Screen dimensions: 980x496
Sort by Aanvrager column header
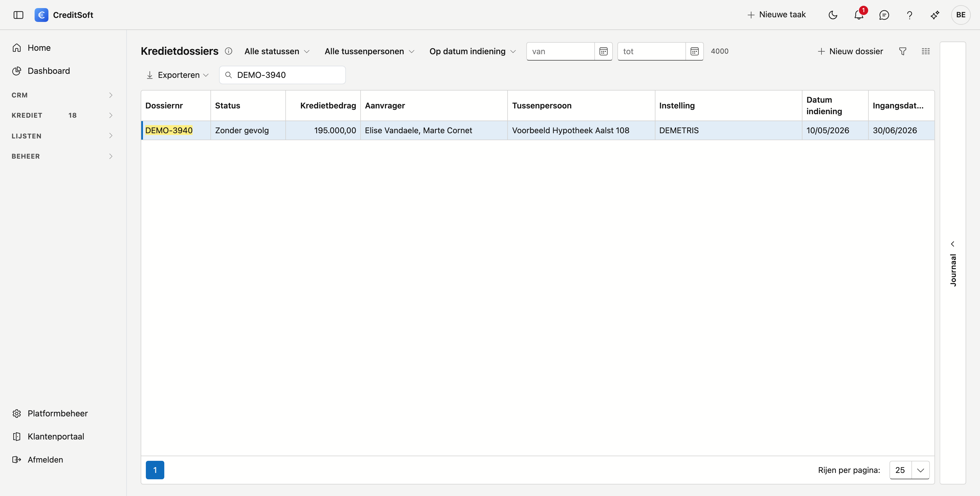coord(434,106)
